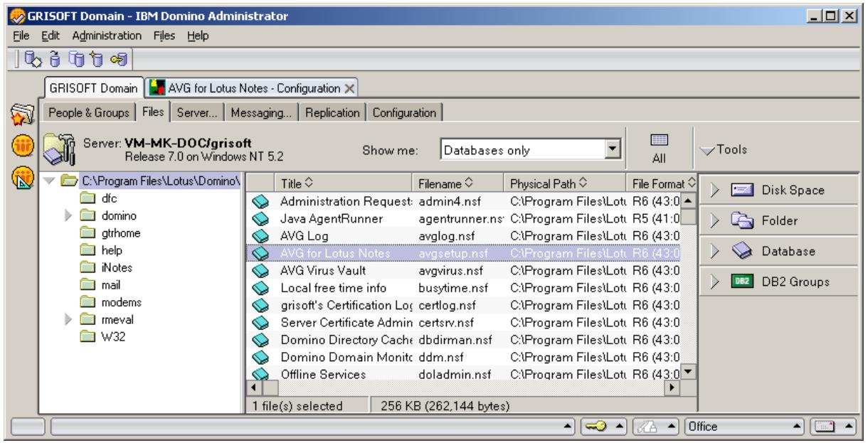The width and height of the screenshot is (868, 443).
Task: Click database icon of Administration Requests row
Action: pos(260,201)
